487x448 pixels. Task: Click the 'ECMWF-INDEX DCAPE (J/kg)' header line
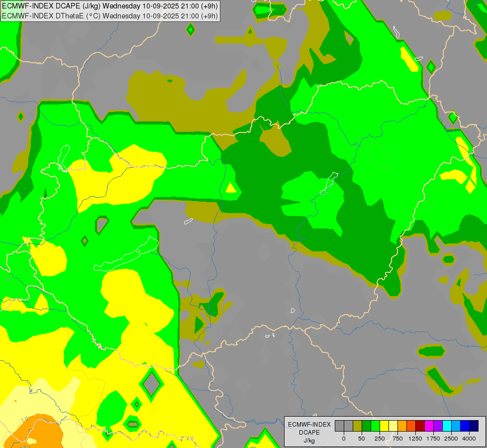coord(110,6)
